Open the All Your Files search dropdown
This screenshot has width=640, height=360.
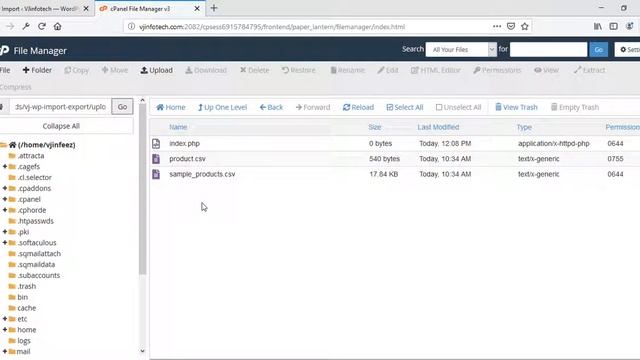click(x=461, y=49)
